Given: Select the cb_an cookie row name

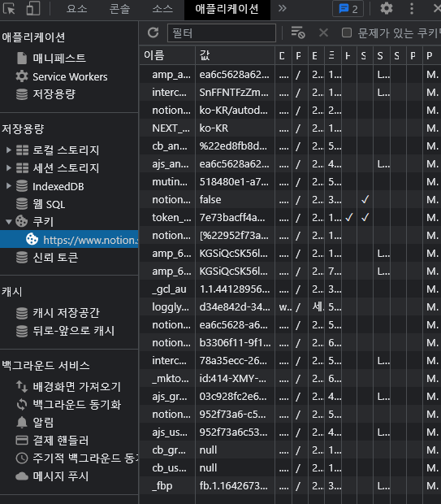Looking at the screenshot, I should [x=170, y=146].
